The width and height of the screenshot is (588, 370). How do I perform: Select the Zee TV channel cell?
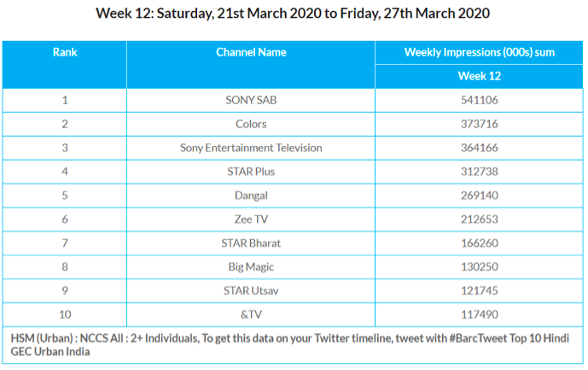(x=251, y=220)
